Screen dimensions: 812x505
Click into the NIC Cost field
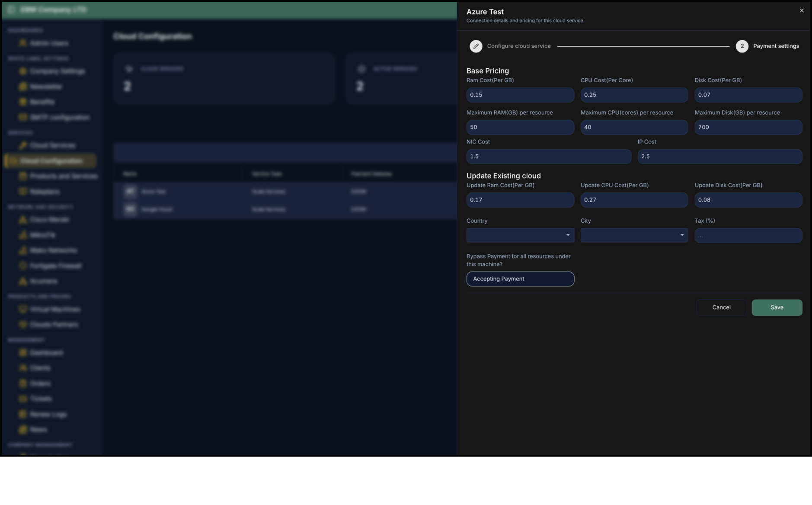tap(549, 157)
